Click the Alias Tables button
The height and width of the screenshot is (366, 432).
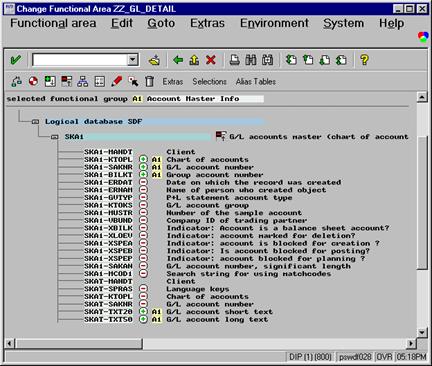point(256,82)
